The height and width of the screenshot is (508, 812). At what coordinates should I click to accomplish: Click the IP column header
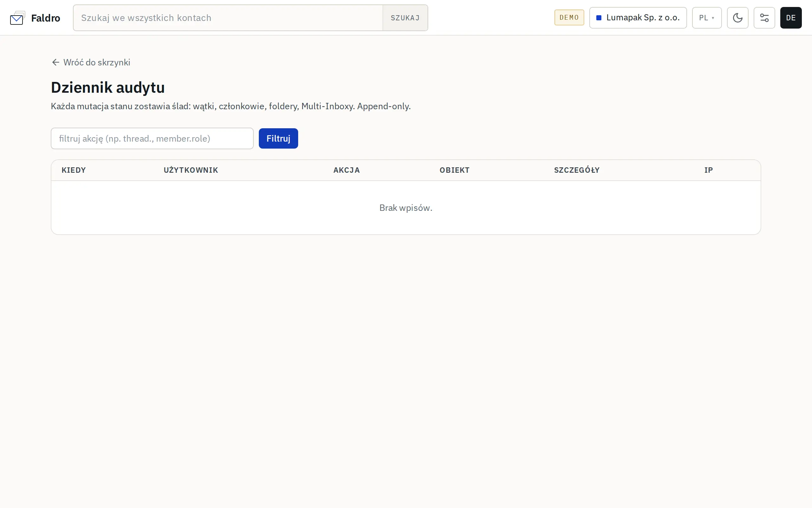tap(709, 170)
